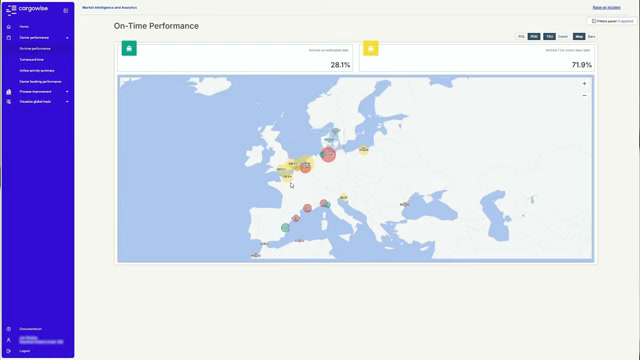The width and height of the screenshot is (640, 360).
Task: Switch to Bars view
Action: tap(591, 37)
